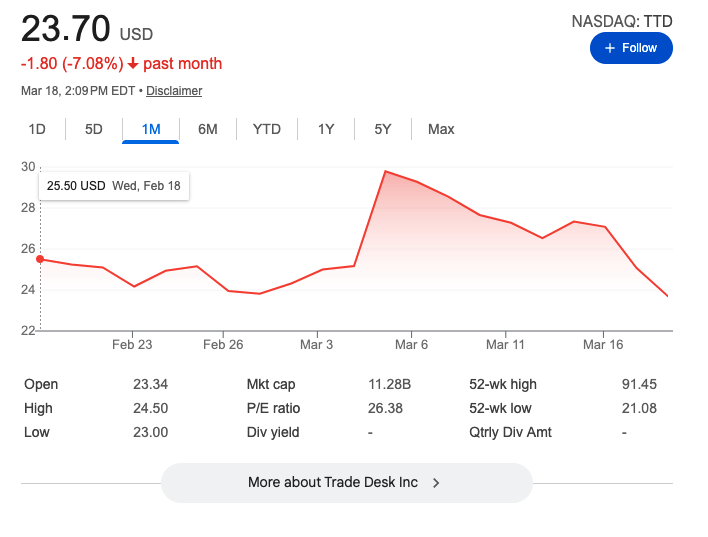708x537 pixels.
Task: Show the Max chart range
Action: 441,129
